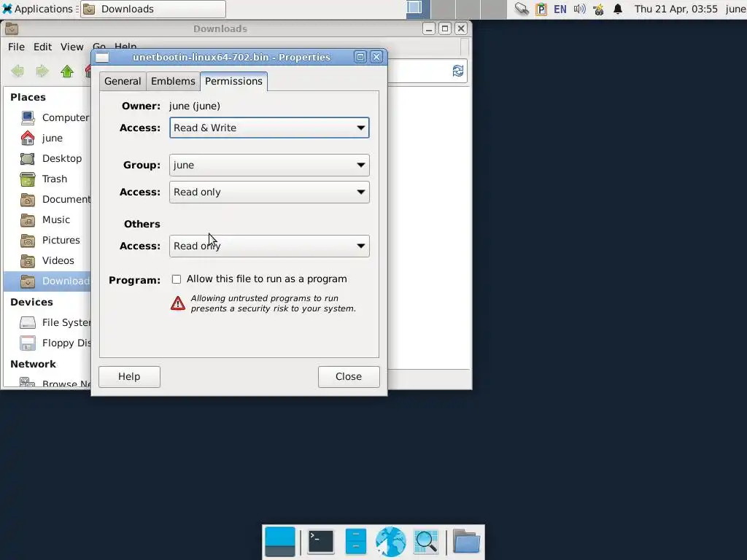Click the EN keyboard layout indicator

point(560,9)
